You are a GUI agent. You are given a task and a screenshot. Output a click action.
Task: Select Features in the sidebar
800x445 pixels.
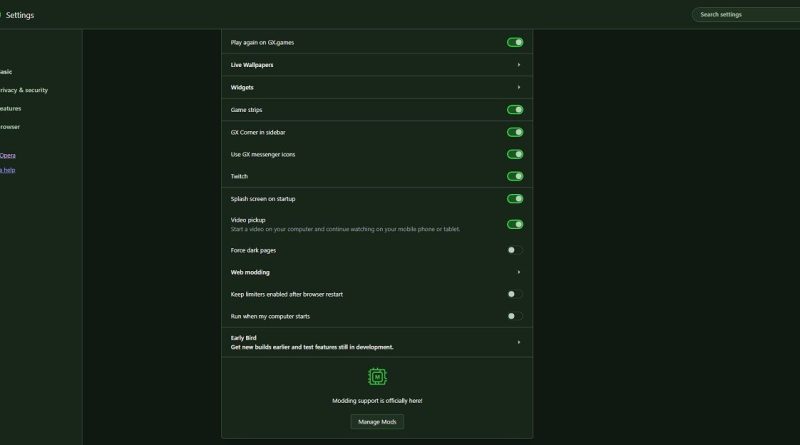[10, 109]
